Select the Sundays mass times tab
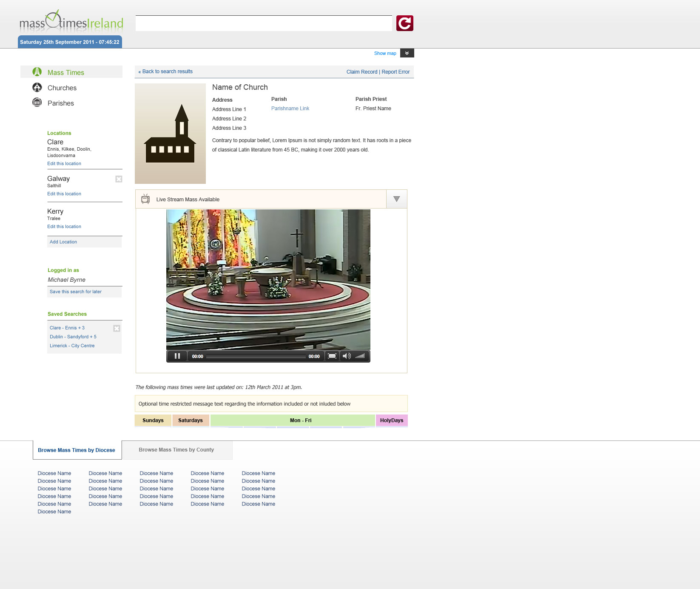Image resolution: width=700 pixels, height=589 pixels. [153, 420]
